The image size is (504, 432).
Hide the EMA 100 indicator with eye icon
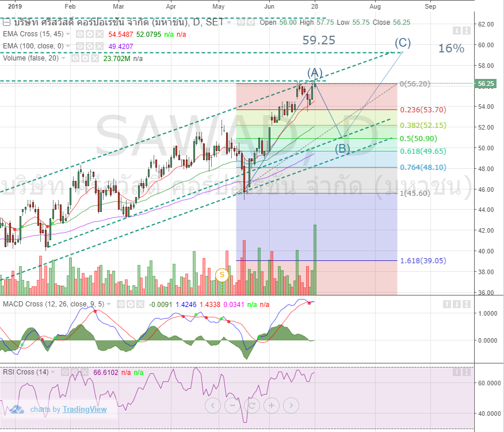tap(80, 46)
